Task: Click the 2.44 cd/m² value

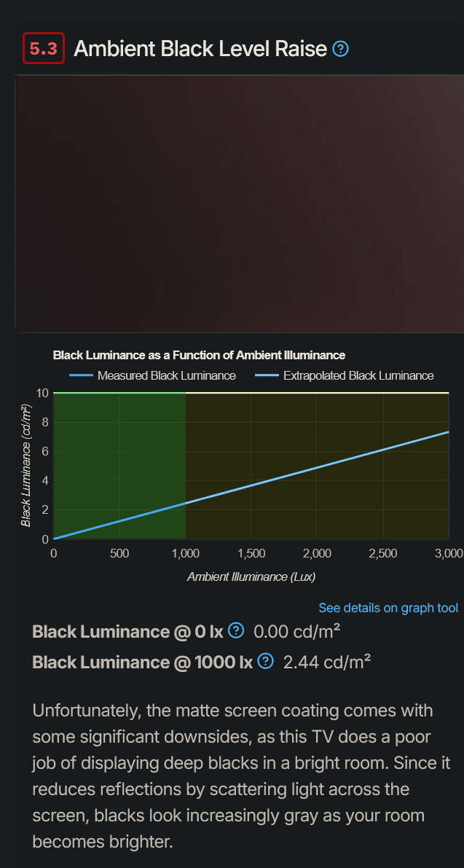Action: coord(327,662)
